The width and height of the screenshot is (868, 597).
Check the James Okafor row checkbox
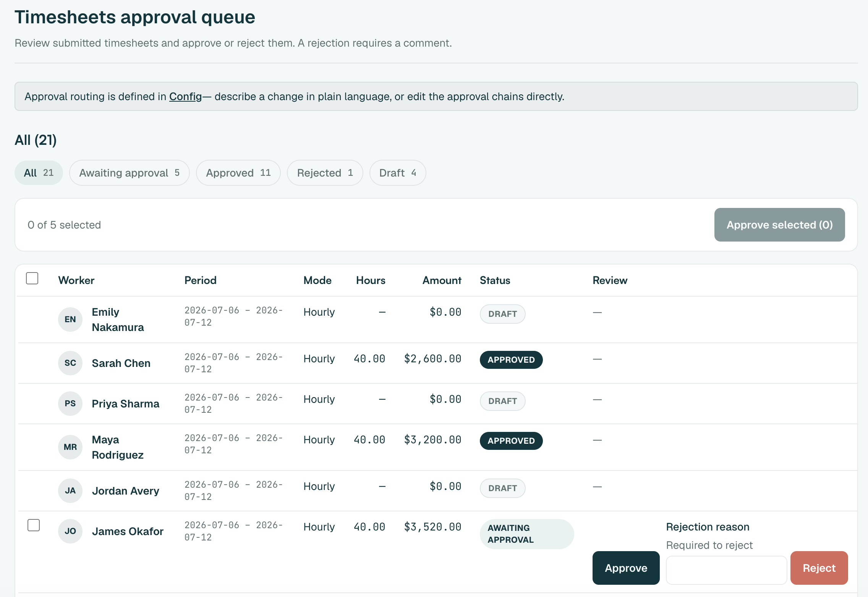click(34, 525)
